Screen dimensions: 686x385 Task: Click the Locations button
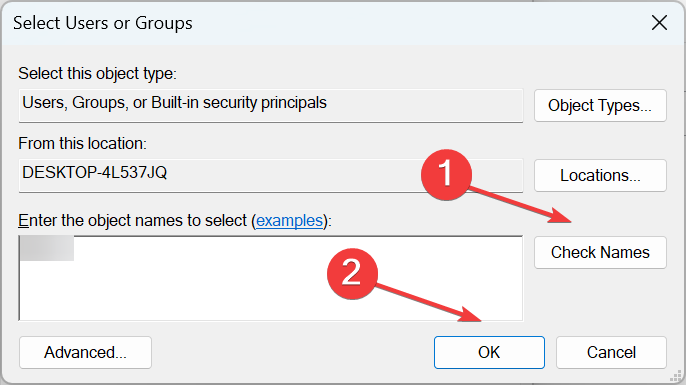pyautogui.click(x=600, y=175)
